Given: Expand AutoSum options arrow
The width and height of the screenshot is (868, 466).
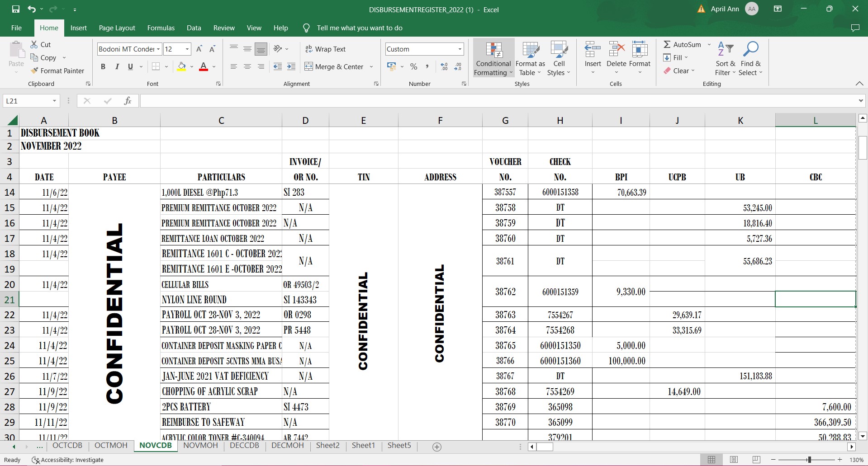Looking at the screenshot, I should click(x=709, y=44).
